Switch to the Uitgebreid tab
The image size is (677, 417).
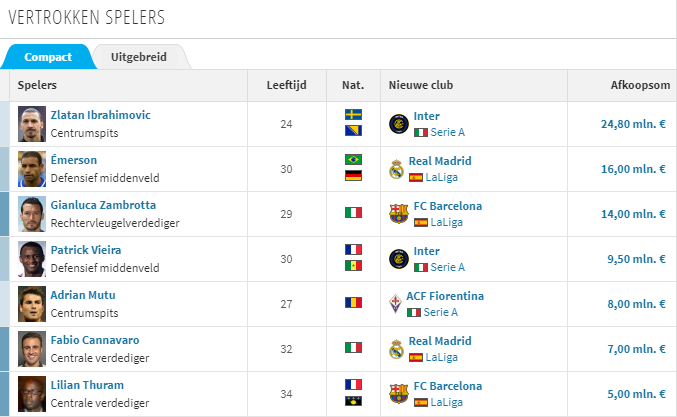(x=138, y=57)
